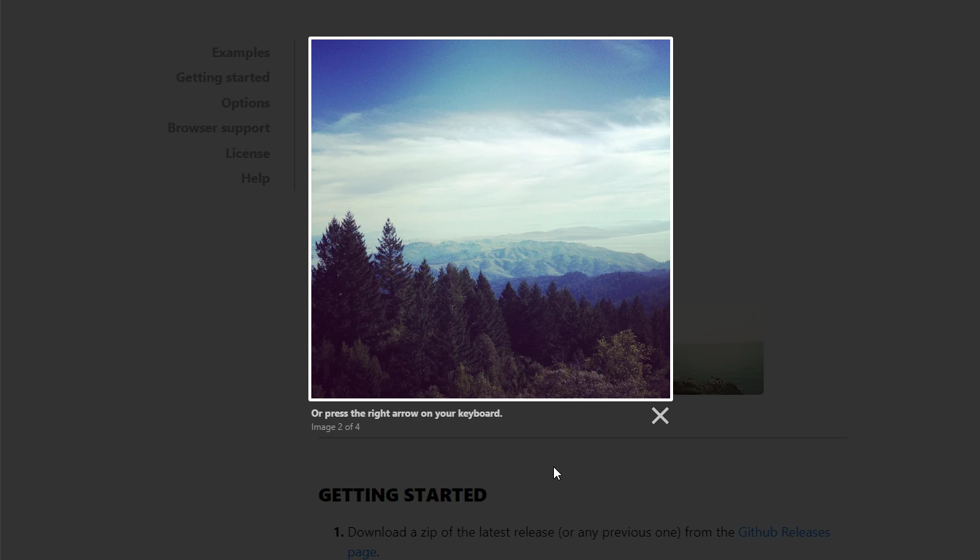Image resolution: width=980 pixels, height=560 pixels.
Task: Click the forest photo to view the next image
Action: [490, 219]
